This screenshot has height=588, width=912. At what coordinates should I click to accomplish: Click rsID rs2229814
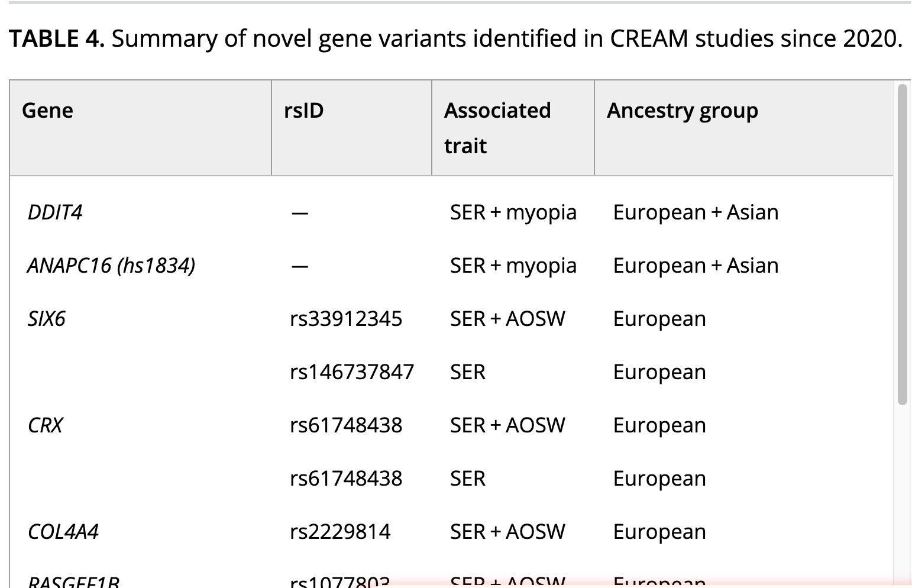pyautogui.click(x=340, y=532)
